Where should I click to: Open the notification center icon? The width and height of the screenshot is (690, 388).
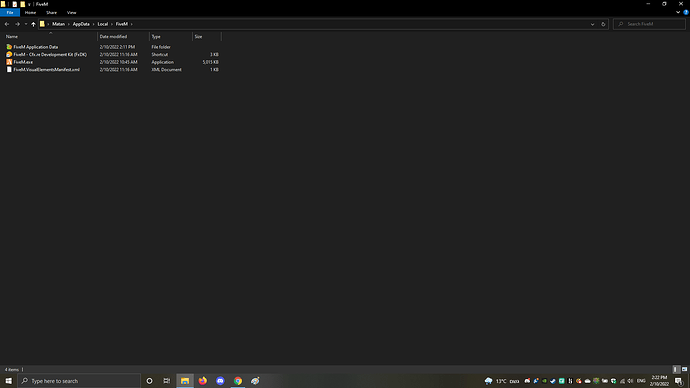pyautogui.click(x=679, y=381)
